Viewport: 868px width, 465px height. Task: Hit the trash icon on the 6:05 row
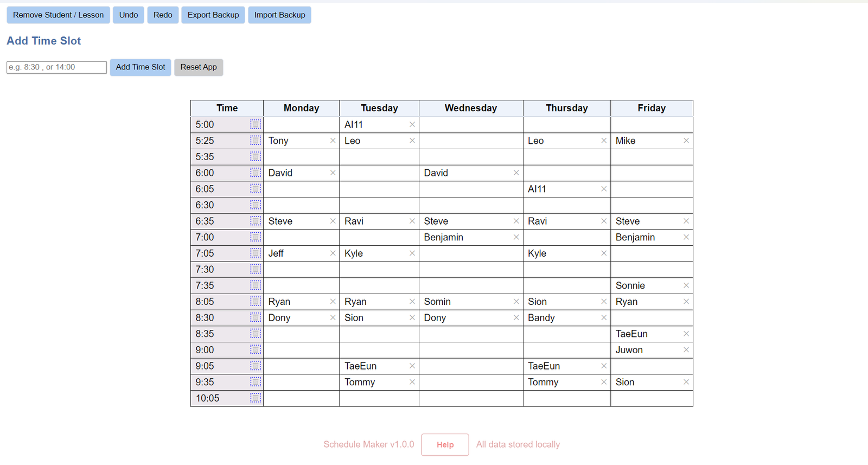255,189
